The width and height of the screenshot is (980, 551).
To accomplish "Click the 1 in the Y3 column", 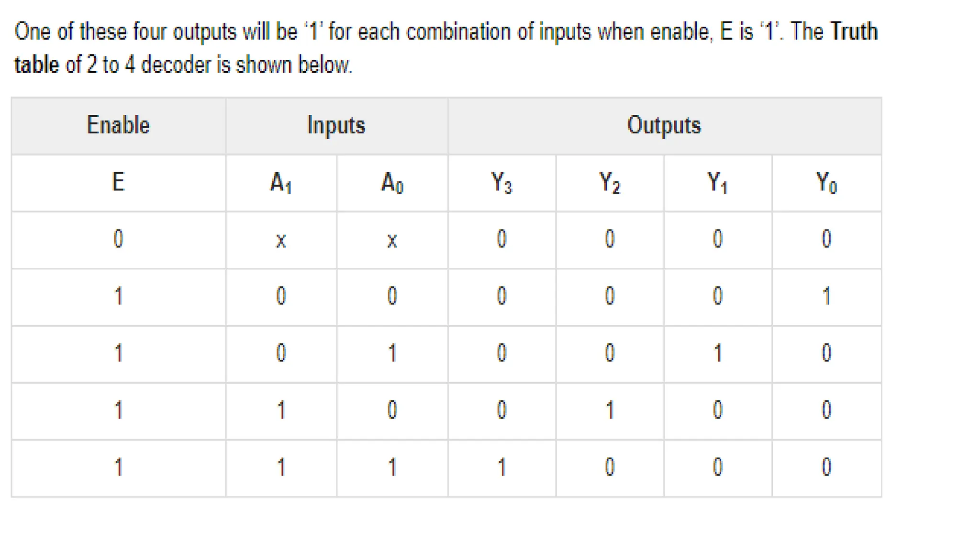I will tap(501, 467).
